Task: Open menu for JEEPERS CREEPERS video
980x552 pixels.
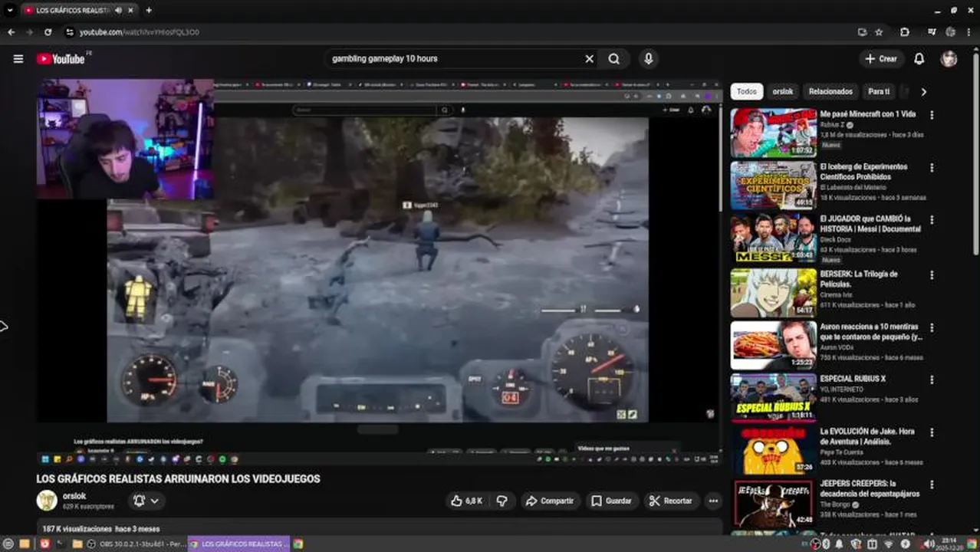Action: tap(932, 485)
